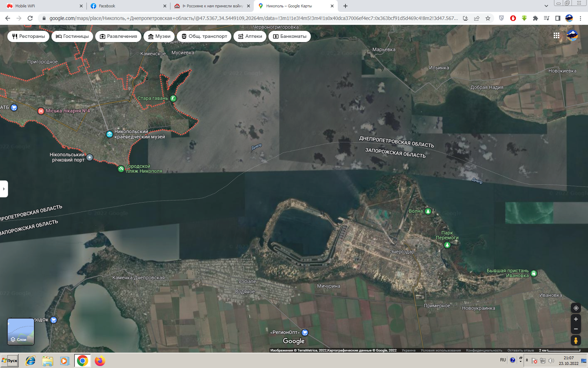Click the address bar URL field
588x368 pixels.
coord(252,18)
